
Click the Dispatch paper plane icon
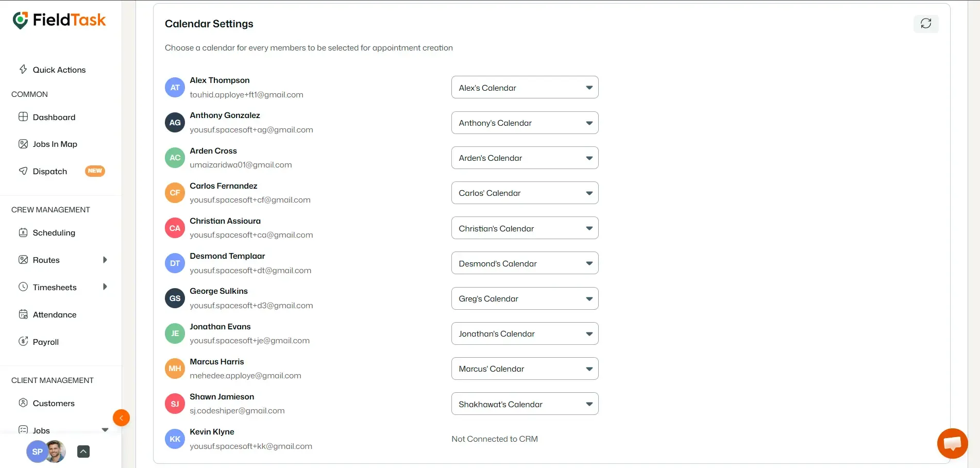[x=23, y=171]
